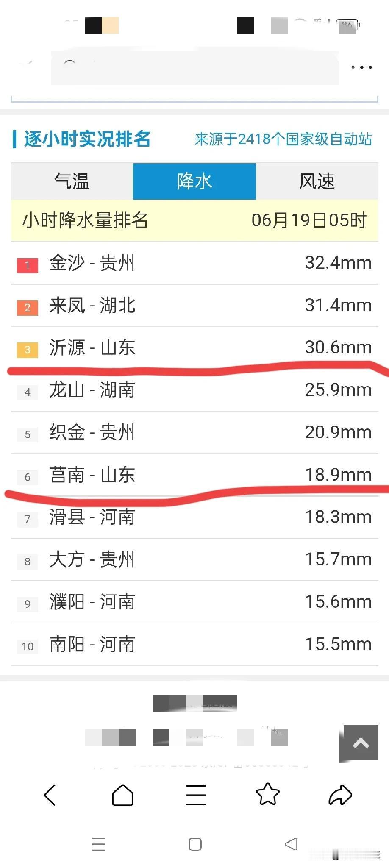
Task: Open the 金沙 - 贵州 ranking row
Action: [194, 263]
